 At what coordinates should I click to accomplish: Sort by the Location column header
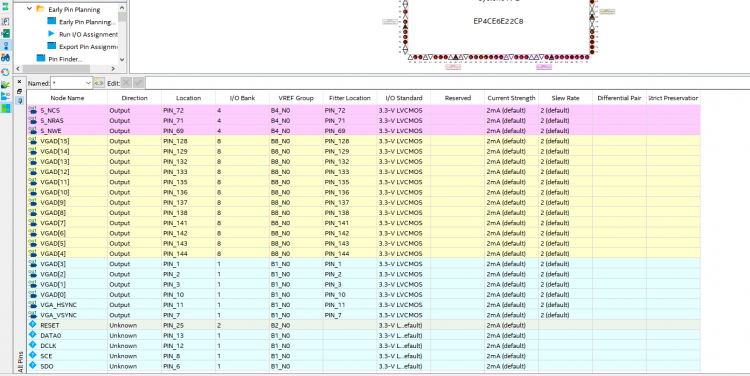pos(188,98)
